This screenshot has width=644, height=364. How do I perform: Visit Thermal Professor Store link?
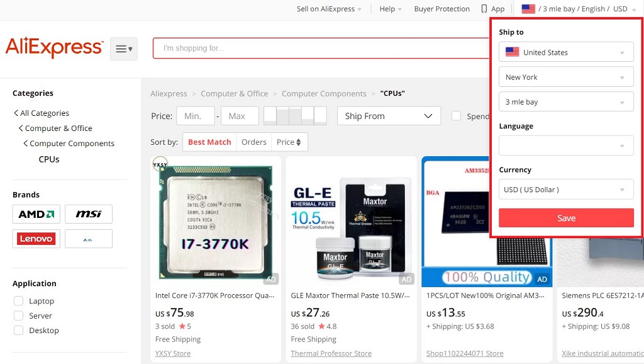click(331, 353)
